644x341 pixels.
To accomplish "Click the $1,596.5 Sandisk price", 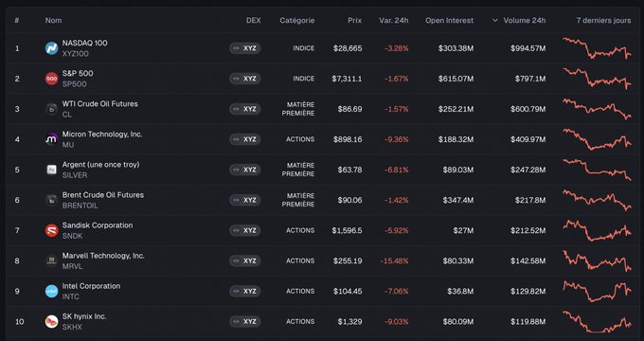I will click(x=347, y=230).
